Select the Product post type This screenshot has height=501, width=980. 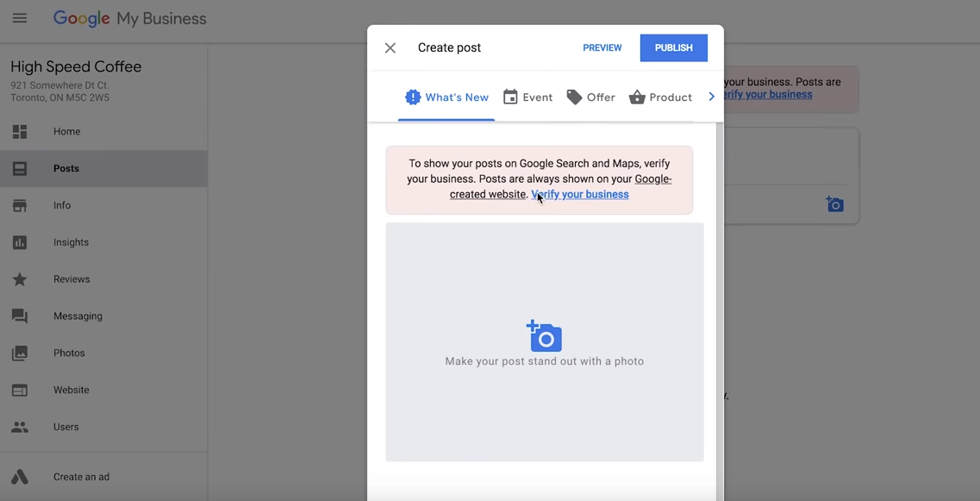(x=660, y=97)
